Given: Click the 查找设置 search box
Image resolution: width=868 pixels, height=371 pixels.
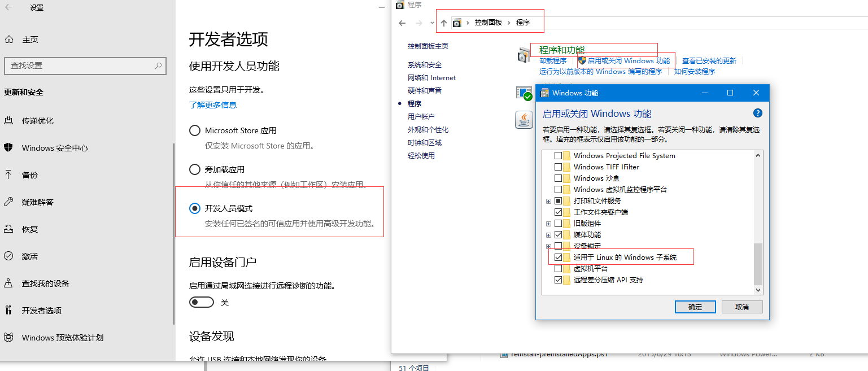Looking at the screenshot, I should [85, 66].
